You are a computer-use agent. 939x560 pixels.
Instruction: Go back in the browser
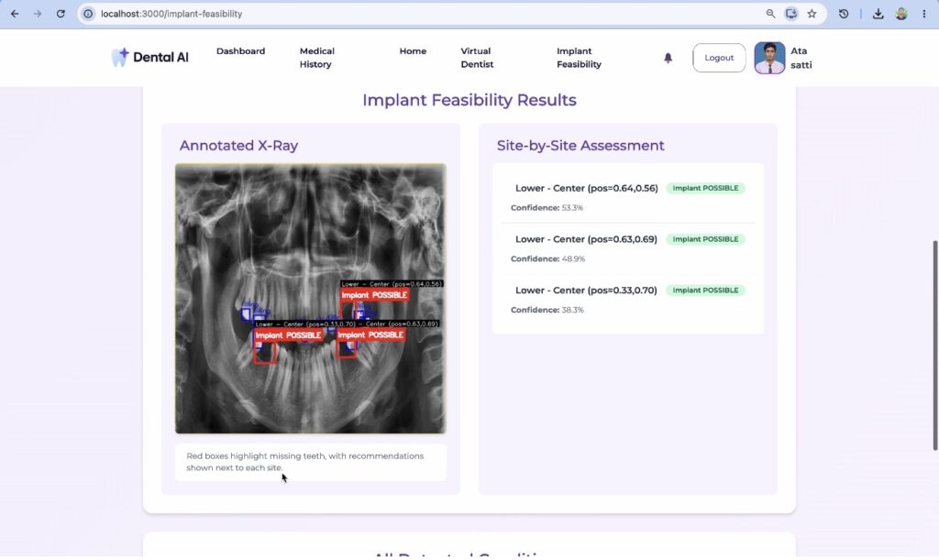point(15,14)
